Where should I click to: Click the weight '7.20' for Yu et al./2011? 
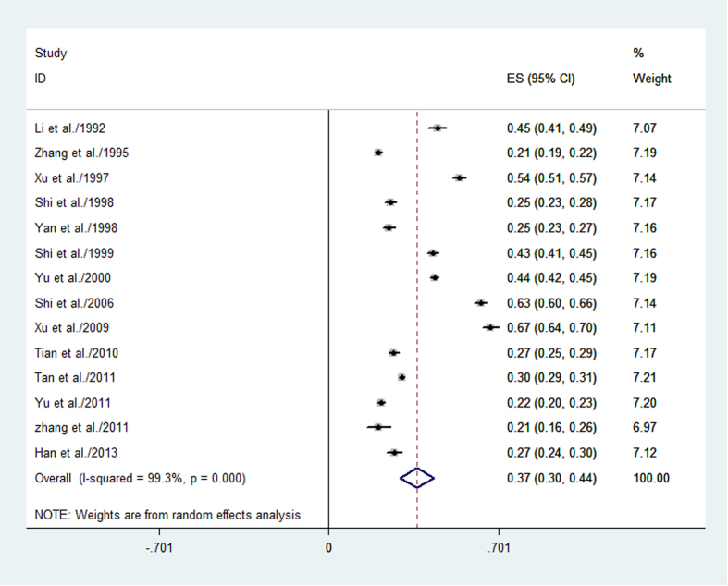[645, 403]
